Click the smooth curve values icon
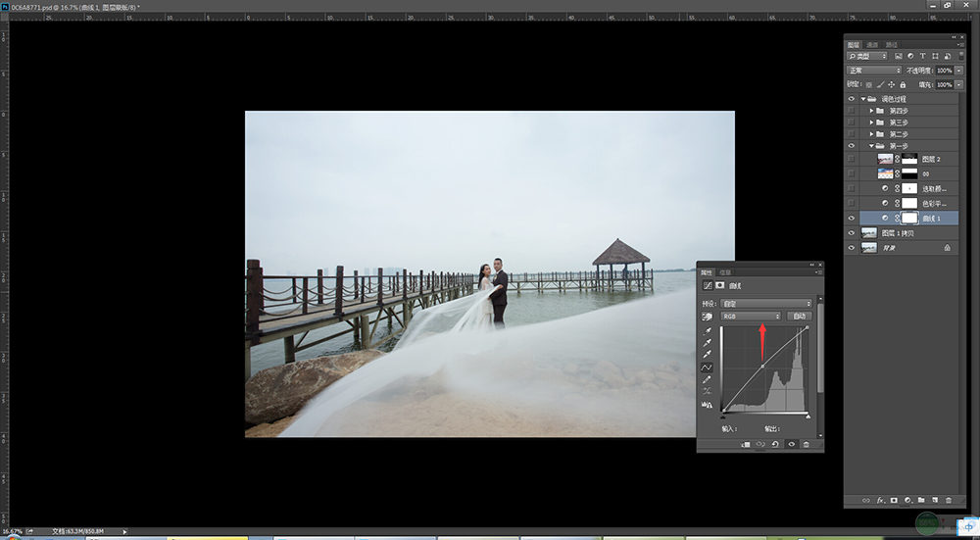The image size is (980, 540). (x=708, y=391)
